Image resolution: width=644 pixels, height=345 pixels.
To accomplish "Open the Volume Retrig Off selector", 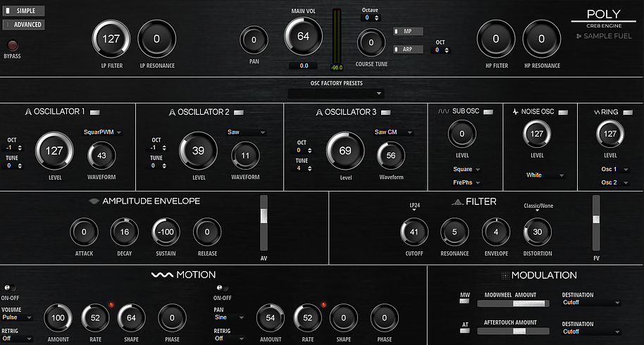I will coord(17,339).
